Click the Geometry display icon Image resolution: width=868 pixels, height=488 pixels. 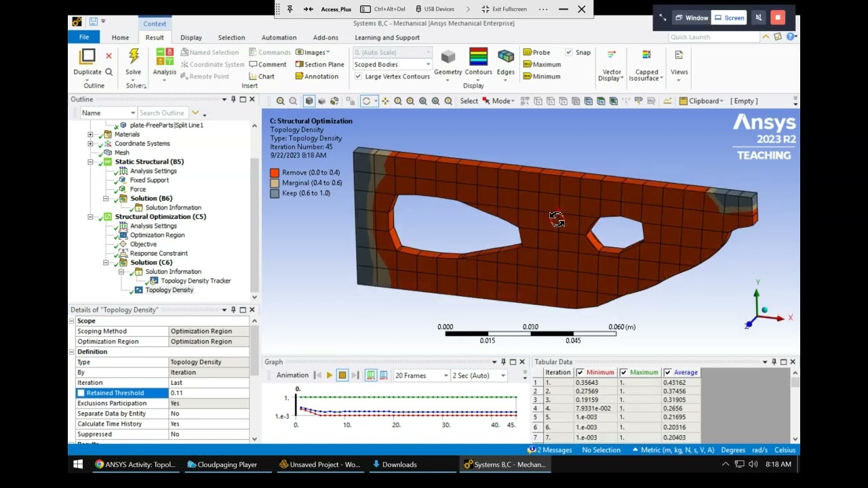point(448,56)
